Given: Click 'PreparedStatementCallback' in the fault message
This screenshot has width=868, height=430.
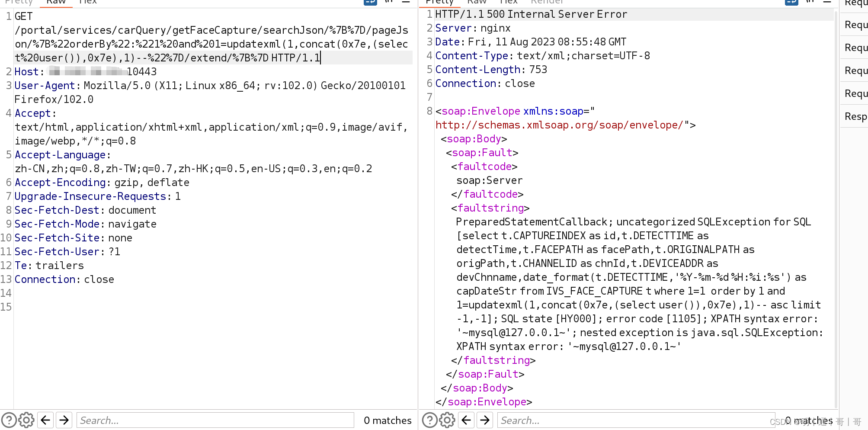Looking at the screenshot, I should (532, 222).
